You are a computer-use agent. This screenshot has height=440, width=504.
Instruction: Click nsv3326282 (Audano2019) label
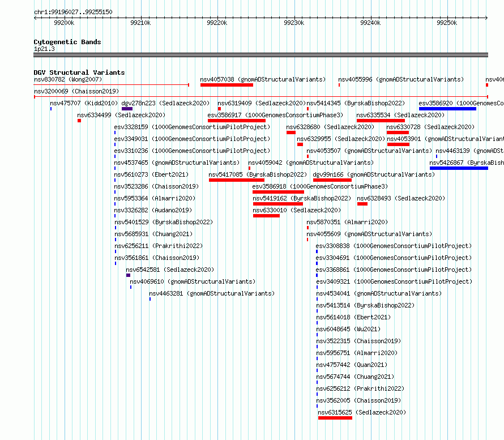(153, 210)
